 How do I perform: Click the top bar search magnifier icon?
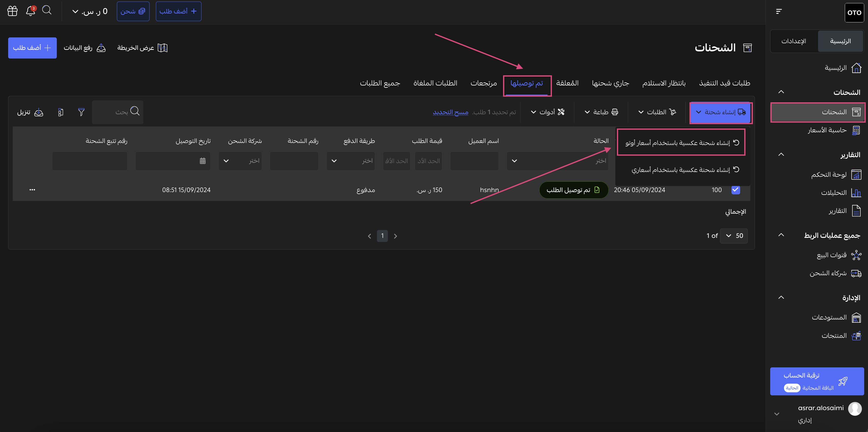(x=47, y=10)
